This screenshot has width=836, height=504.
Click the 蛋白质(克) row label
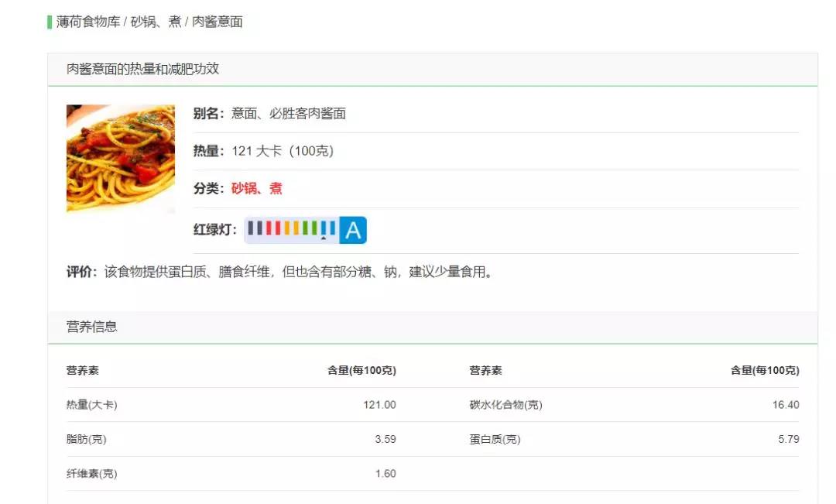495,439
